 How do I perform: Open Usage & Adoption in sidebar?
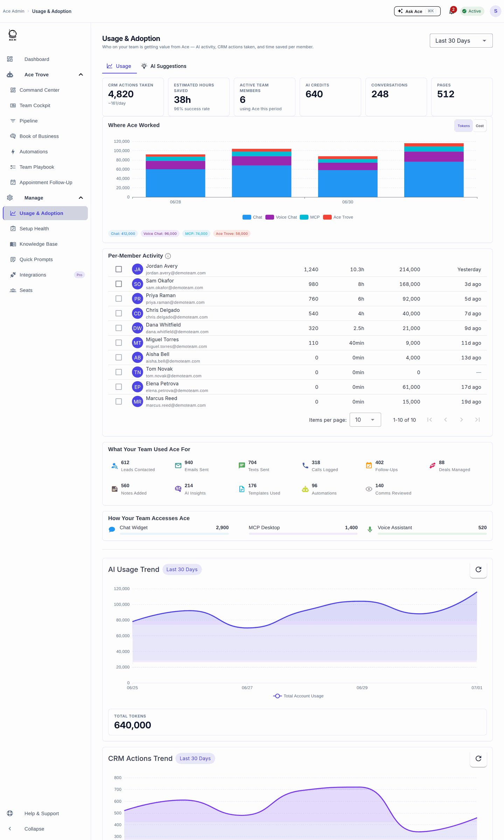[45, 213]
